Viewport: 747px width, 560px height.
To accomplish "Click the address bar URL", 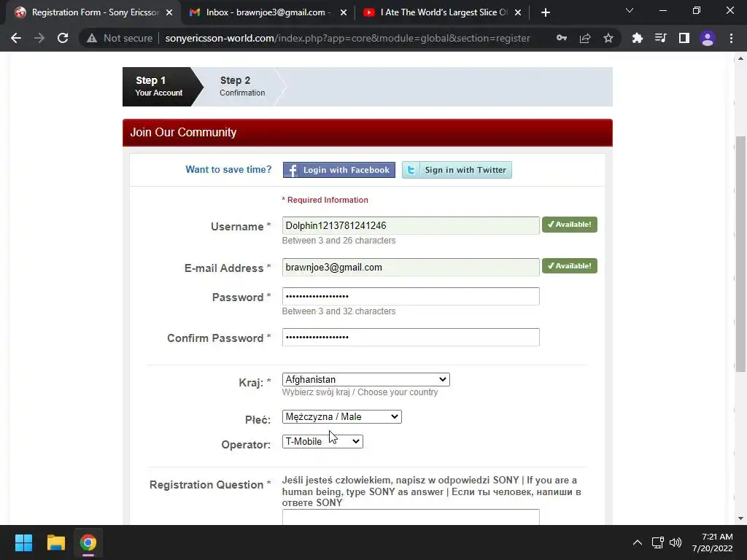I will click(347, 38).
